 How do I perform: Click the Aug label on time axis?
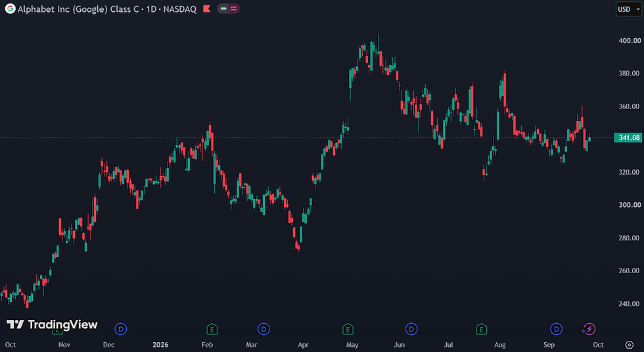tap(500, 345)
